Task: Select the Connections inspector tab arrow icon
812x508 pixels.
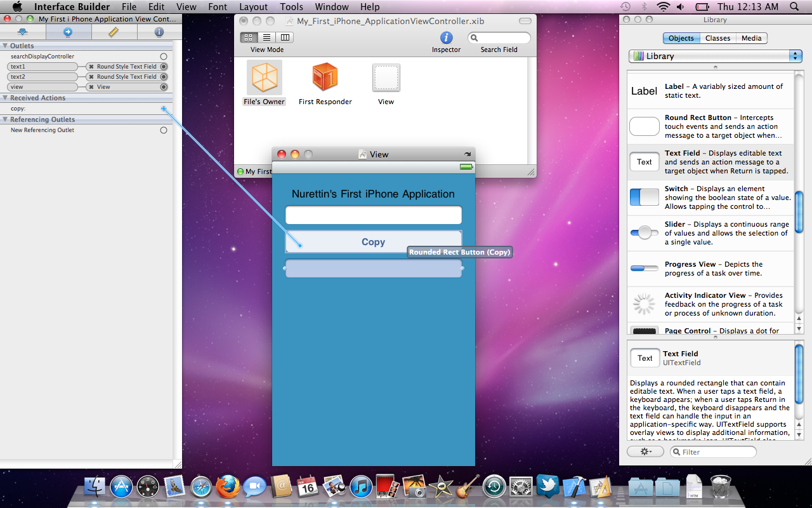Action: pos(68,32)
